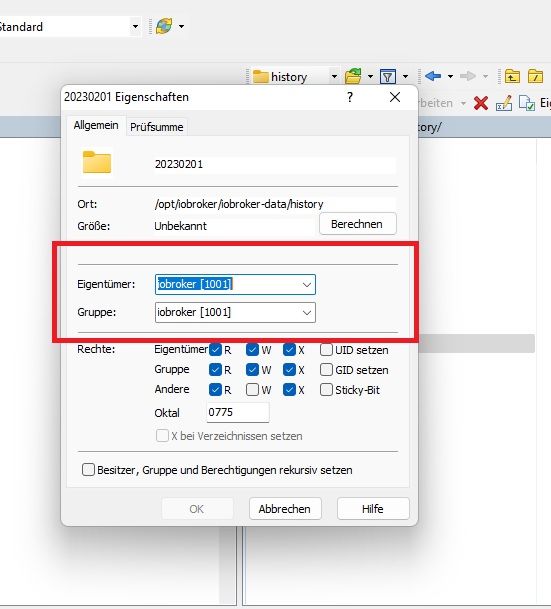Toggle Gruppe R permission checkbox
The height and width of the screenshot is (609, 551).
point(215,370)
